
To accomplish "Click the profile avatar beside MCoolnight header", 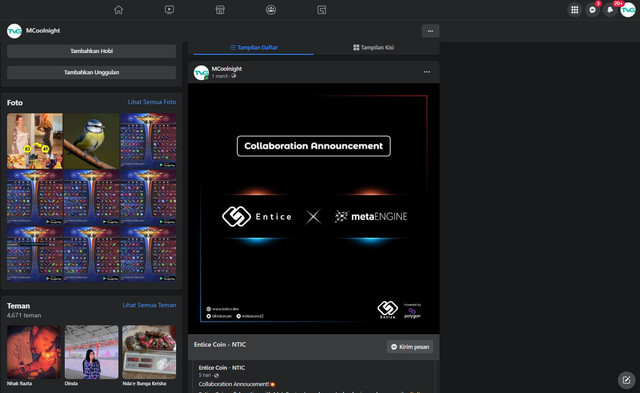I will (14, 31).
